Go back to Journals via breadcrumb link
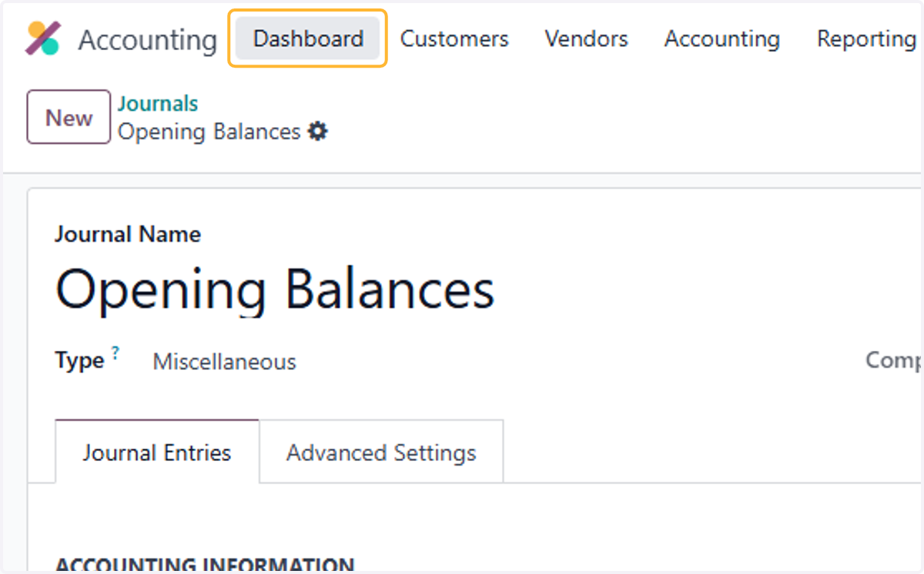The image size is (924, 574). 158,103
